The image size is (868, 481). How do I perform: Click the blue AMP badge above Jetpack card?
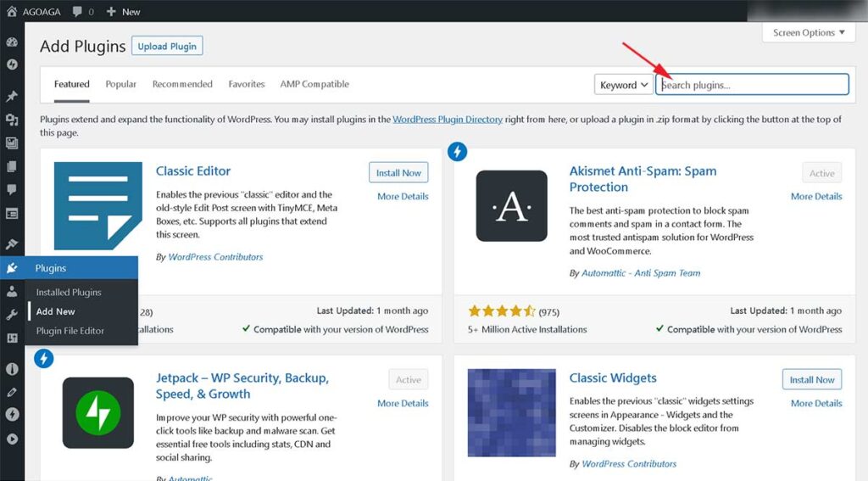click(x=44, y=359)
